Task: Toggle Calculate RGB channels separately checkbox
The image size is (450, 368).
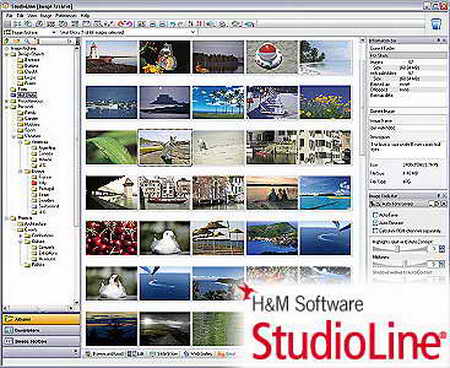Action: [375, 230]
